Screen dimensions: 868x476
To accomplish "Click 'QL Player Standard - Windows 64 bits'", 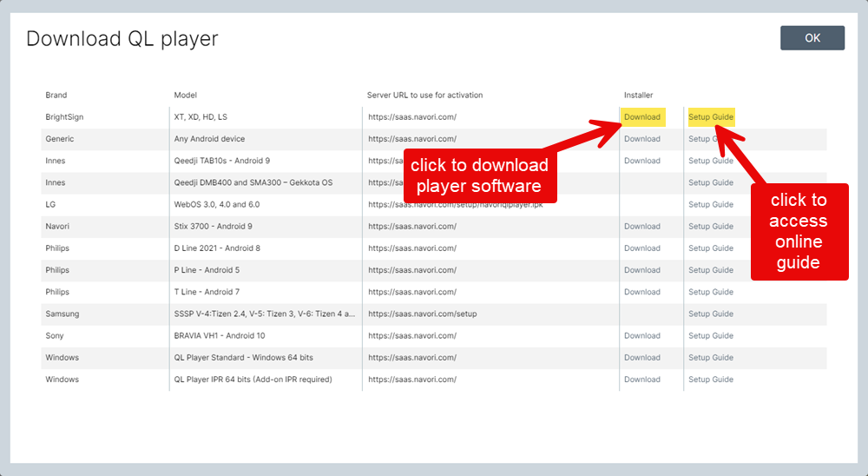I will point(244,357).
